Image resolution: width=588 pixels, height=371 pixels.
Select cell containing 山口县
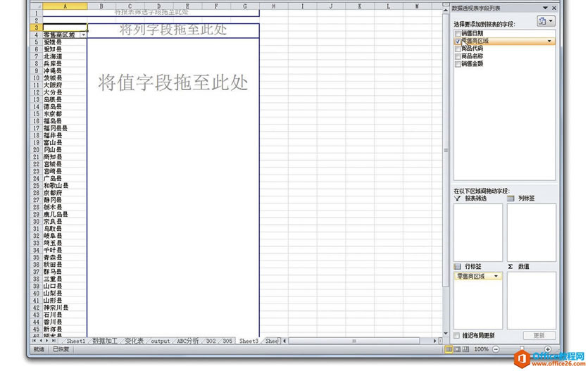point(65,286)
